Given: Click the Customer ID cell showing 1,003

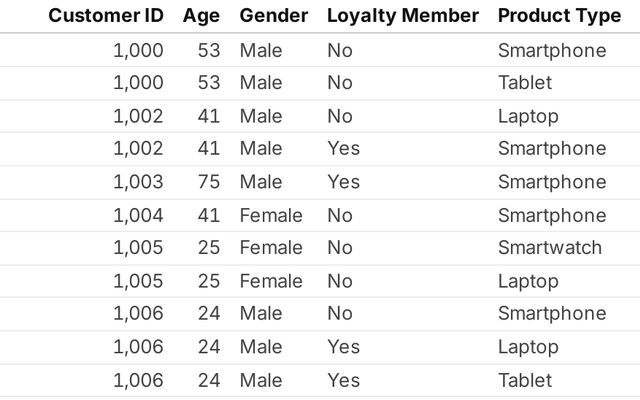Looking at the screenshot, I should click(x=137, y=182).
